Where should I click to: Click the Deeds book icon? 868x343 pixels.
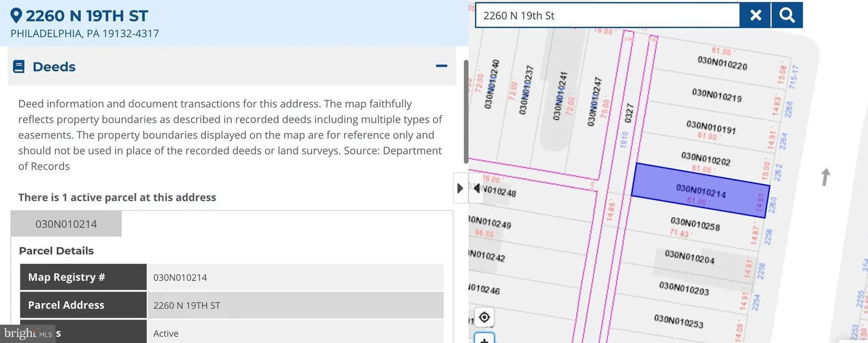19,67
